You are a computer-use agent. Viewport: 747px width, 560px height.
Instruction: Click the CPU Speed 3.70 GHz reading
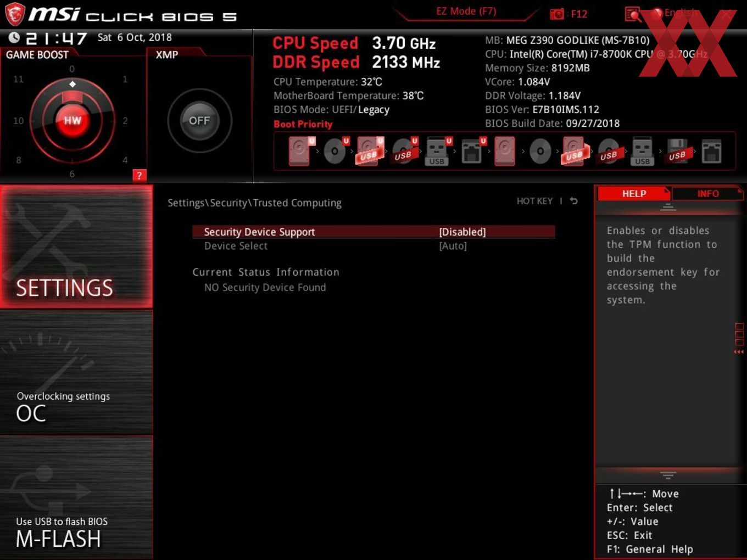(x=354, y=43)
